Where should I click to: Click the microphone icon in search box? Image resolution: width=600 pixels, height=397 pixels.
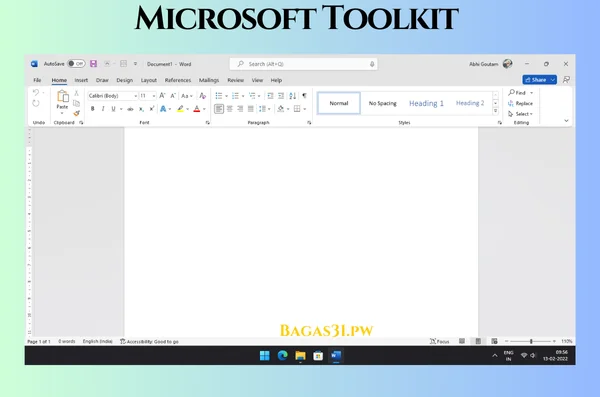[372, 64]
